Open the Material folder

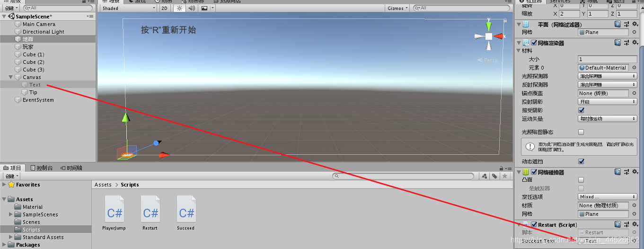point(33,207)
